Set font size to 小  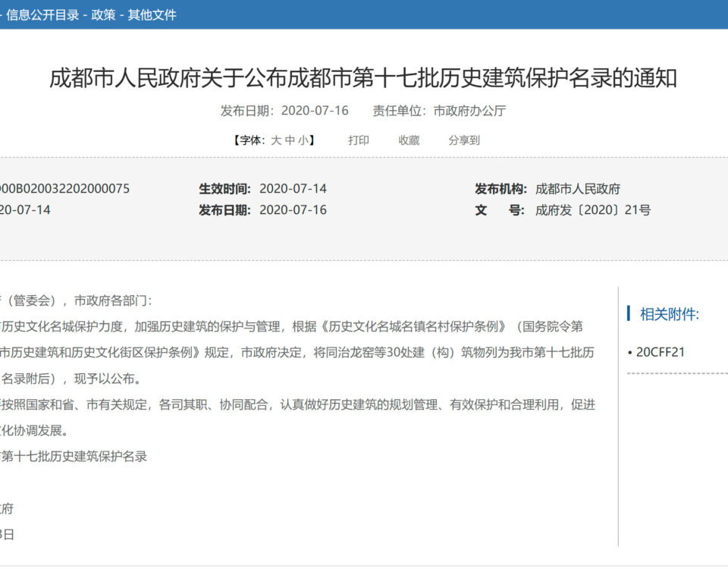[303, 140]
